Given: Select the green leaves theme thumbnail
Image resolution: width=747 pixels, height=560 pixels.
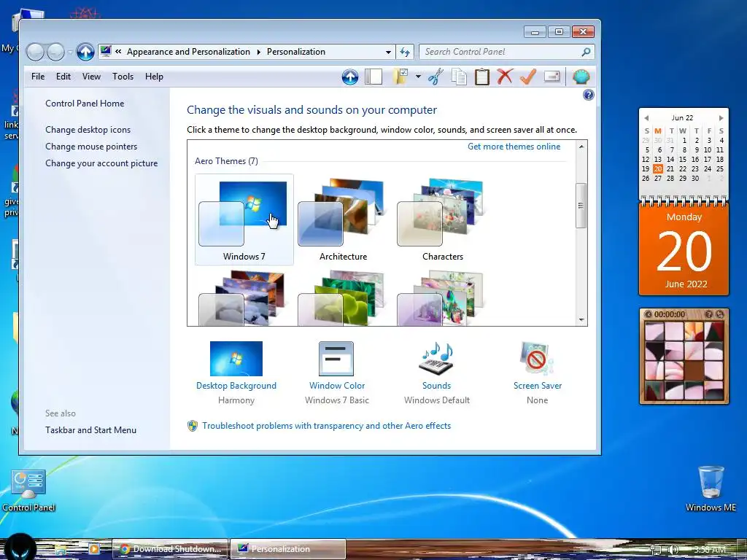Looking at the screenshot, I should pyautogui.click(x=342, y=297).
